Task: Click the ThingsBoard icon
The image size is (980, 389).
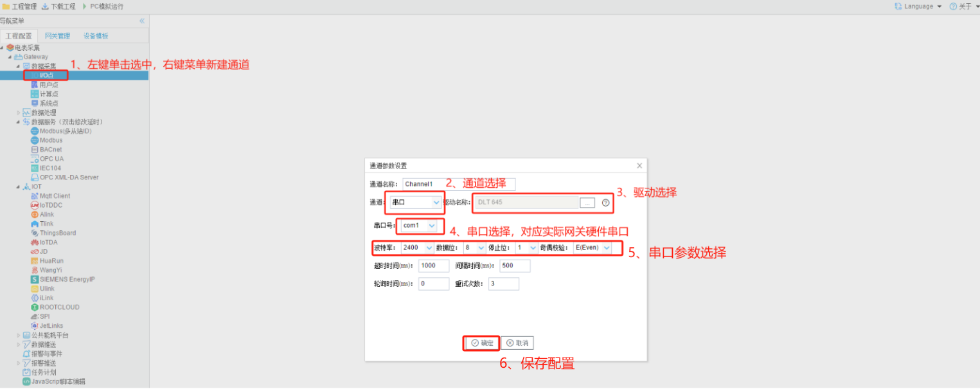Action: tap(35, 233)
